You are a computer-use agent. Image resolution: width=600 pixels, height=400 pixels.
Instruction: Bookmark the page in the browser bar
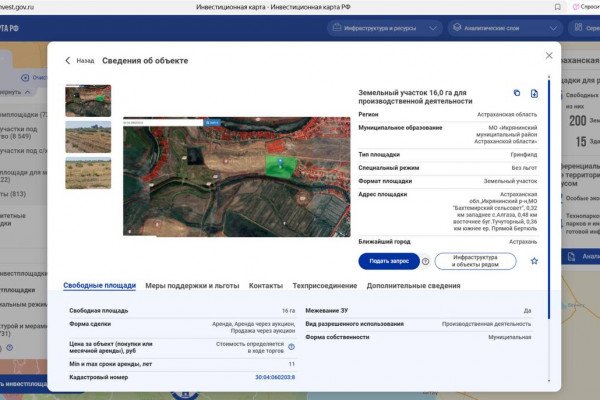pyautogui.click(x=558, y=7)
